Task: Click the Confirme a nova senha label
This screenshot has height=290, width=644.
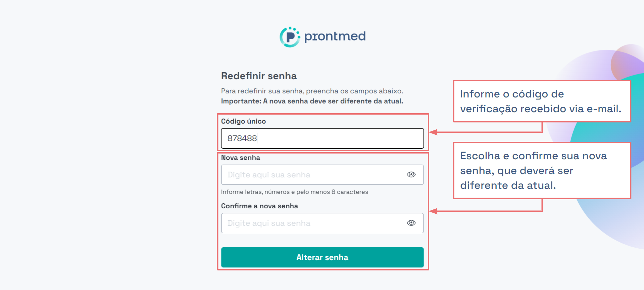Action: [259, 206]
